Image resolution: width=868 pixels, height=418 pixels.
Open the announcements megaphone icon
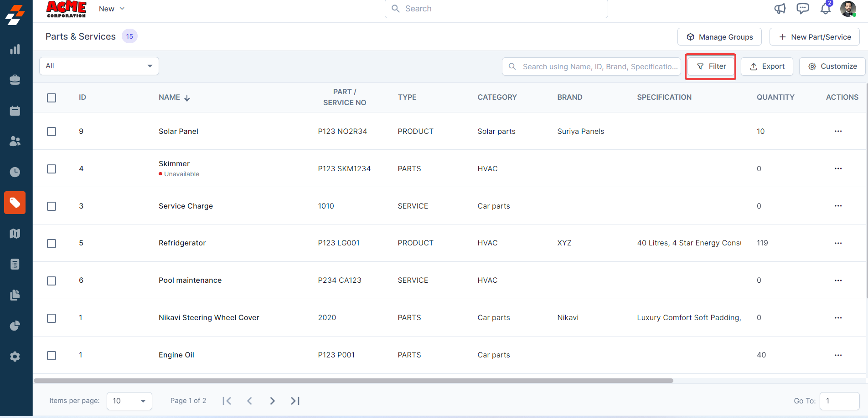point(780,9)
